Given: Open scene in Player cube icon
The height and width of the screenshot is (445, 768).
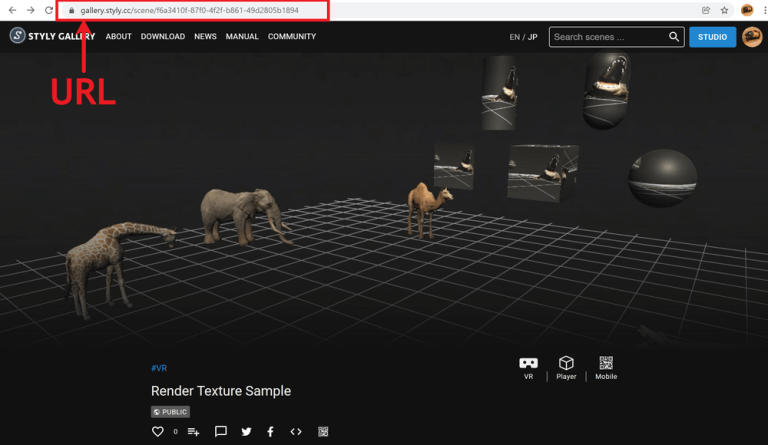Looking at the screenshot, I should click(x=566, y=364).
